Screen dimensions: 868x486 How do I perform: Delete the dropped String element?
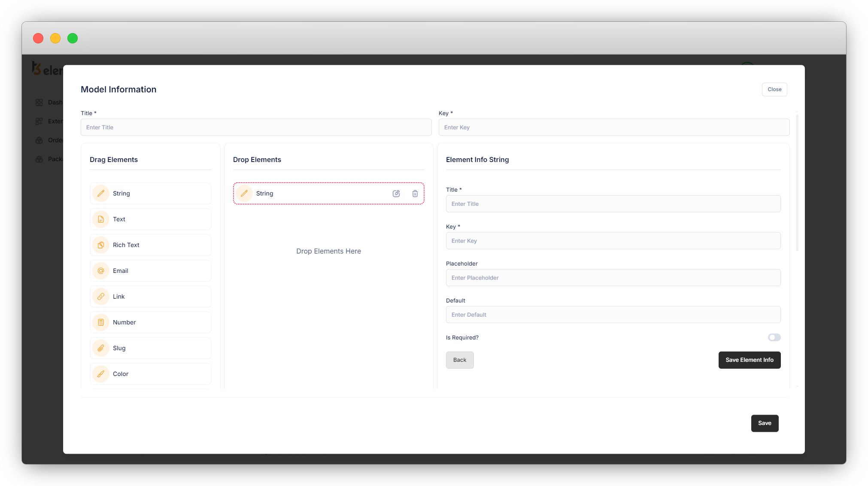pos(415,194)
